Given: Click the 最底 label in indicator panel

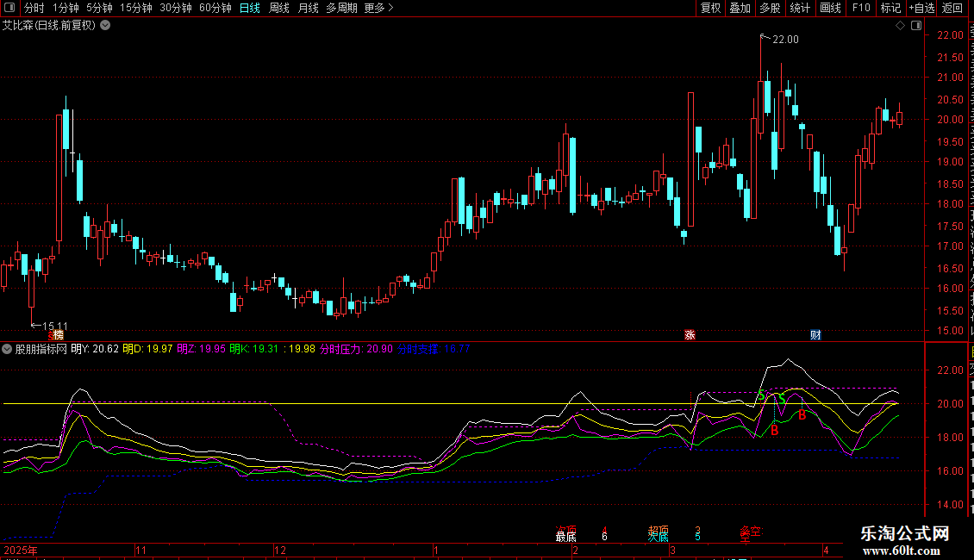Looking at the screenshot, I should [x=565, y=537].
